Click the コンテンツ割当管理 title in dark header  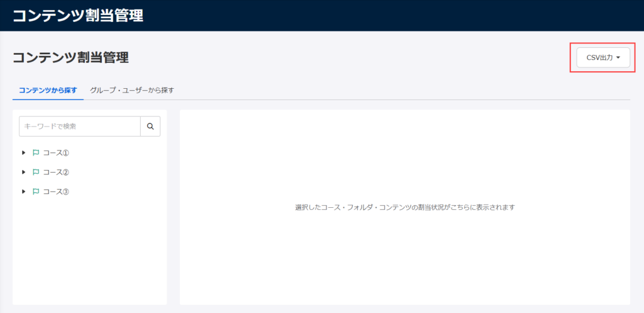coord(78,16)
